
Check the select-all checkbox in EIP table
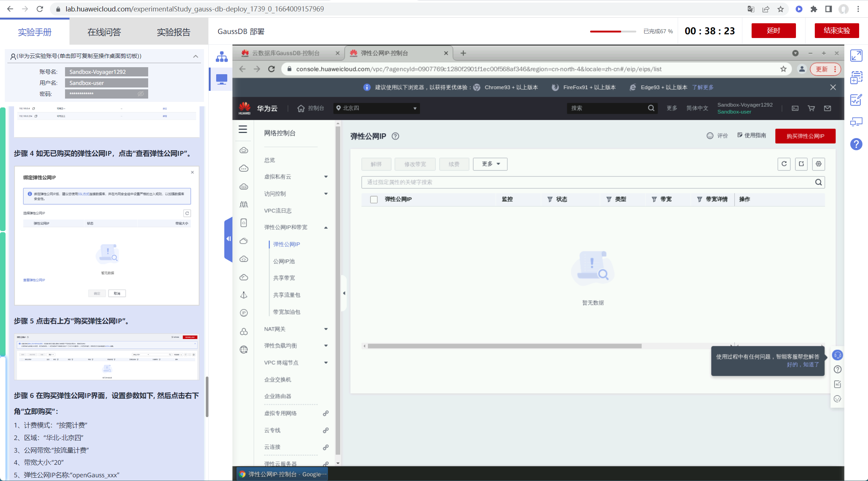coord(374,199)
